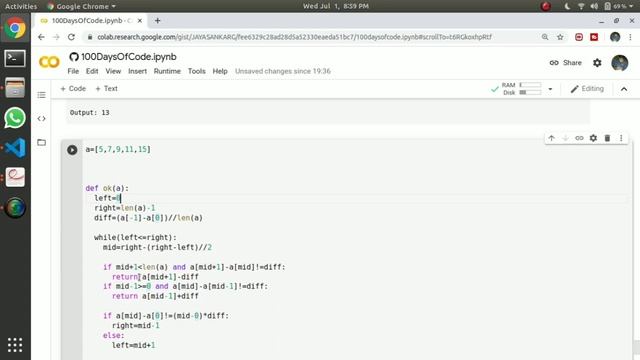Move cell down arrow icon

point(565,138)
